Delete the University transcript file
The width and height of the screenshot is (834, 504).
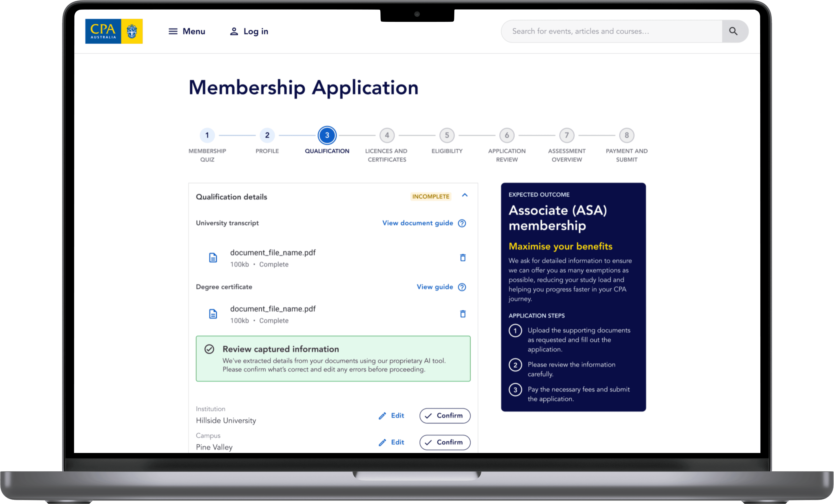click(x=463, y=258)
